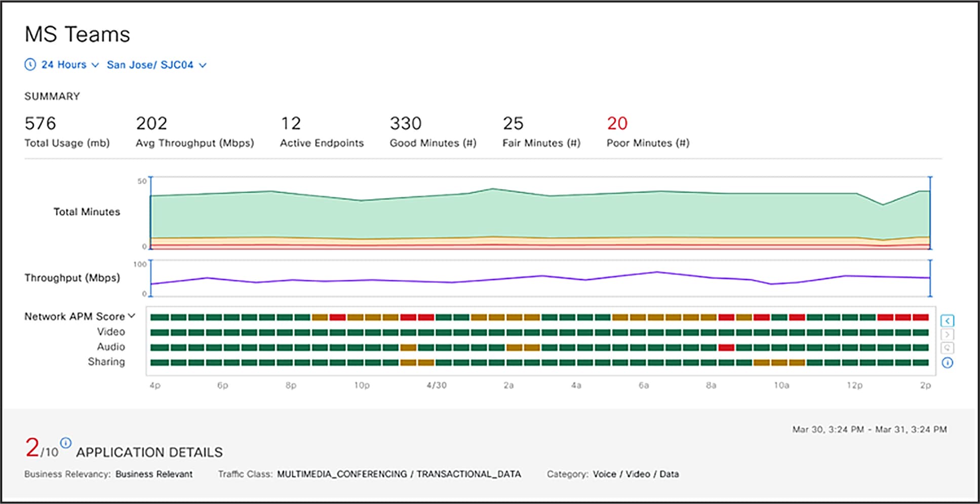Screen dimensions: 980x504
Task: Click the 6a time axis label
Action: coord(644,385)
